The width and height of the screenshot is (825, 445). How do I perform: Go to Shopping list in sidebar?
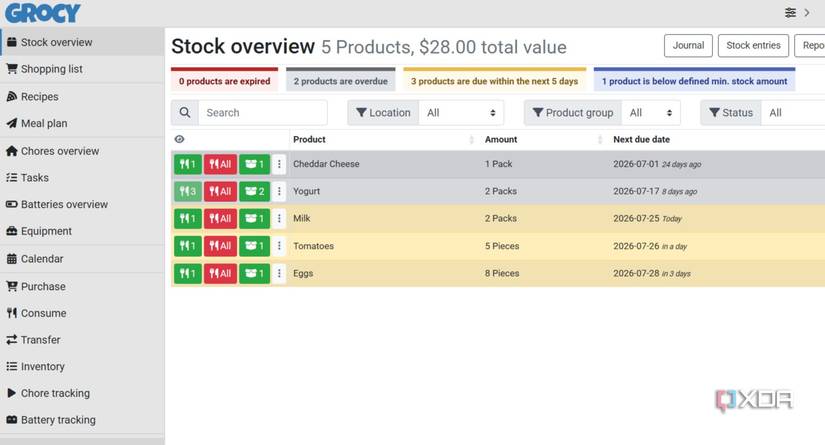point(82,69)
